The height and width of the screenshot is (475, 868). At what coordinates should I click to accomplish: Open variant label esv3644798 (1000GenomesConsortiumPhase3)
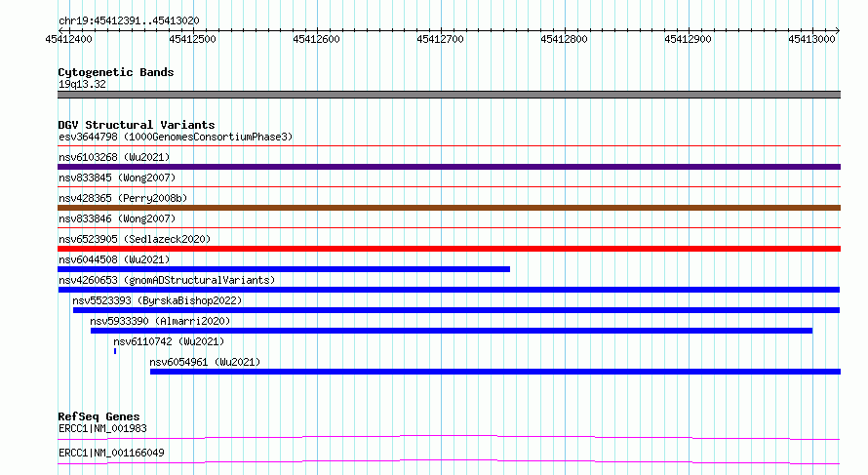pyautogui.click(x=176, y=137)
